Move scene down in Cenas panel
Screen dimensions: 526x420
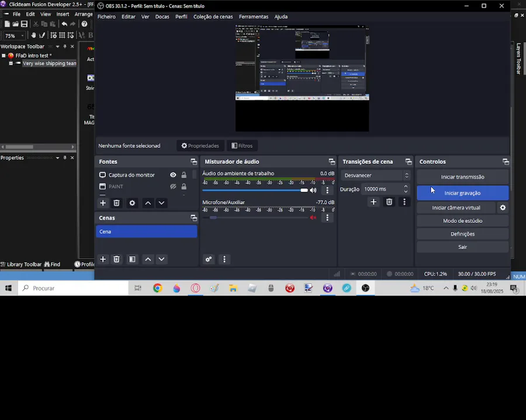(161, 259)
